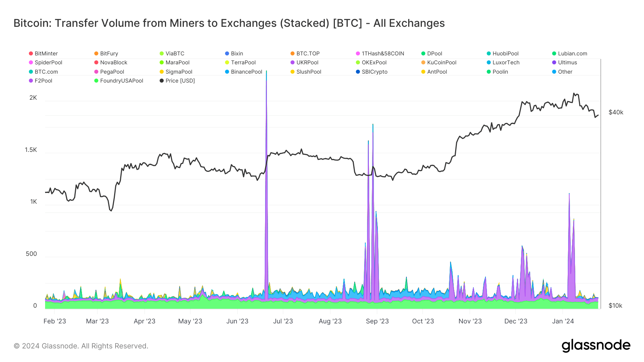
Task: Click the glassnode logo
Action: [x=596, y=346]
